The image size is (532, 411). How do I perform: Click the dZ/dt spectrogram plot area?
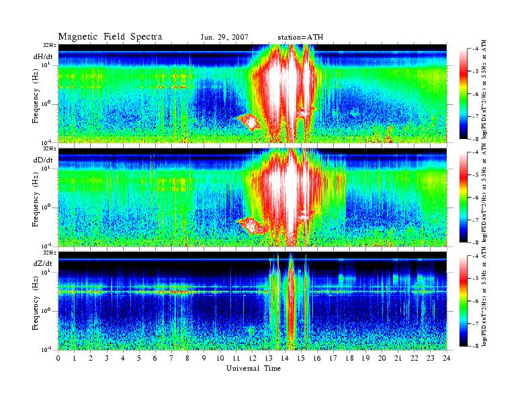253,301
